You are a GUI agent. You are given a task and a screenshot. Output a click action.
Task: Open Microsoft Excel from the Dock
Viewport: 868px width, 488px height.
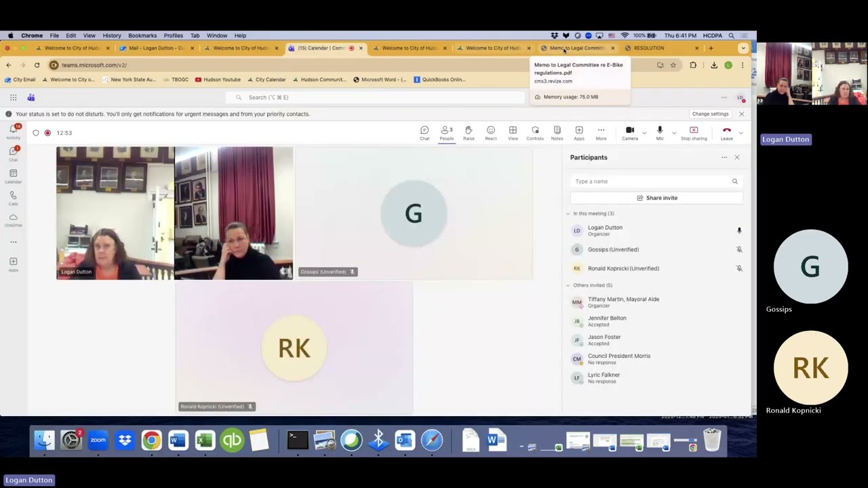coord(205,441)
